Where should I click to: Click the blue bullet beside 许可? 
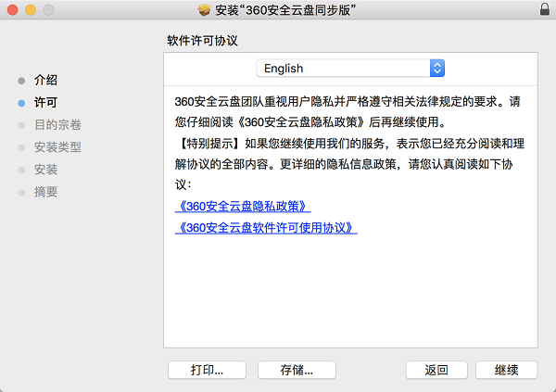[21, 103]
